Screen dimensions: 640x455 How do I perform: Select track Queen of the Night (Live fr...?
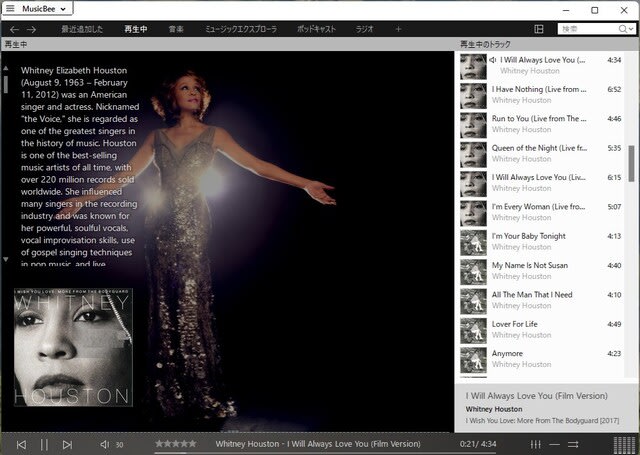[541, 154]
